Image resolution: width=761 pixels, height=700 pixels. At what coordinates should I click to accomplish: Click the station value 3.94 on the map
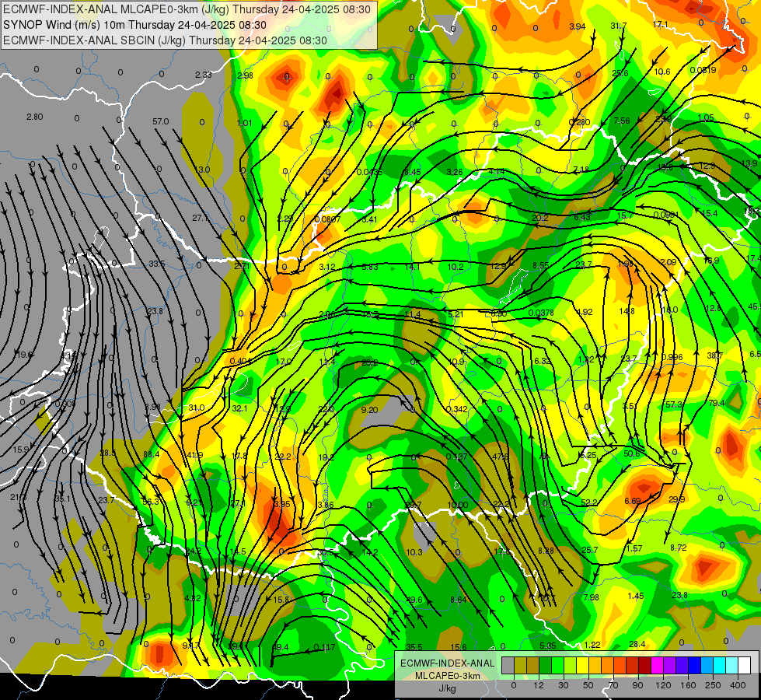pos(577,26)
